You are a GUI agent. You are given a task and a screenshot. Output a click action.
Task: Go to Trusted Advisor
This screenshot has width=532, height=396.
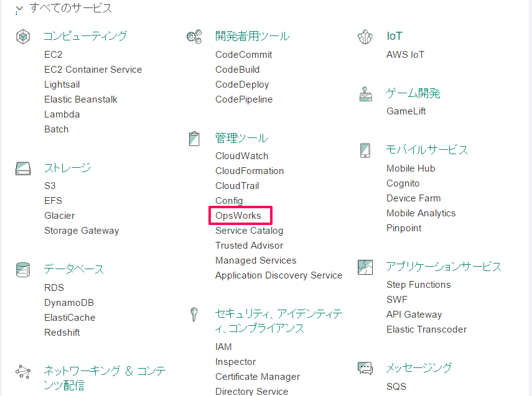click(249, 246)
